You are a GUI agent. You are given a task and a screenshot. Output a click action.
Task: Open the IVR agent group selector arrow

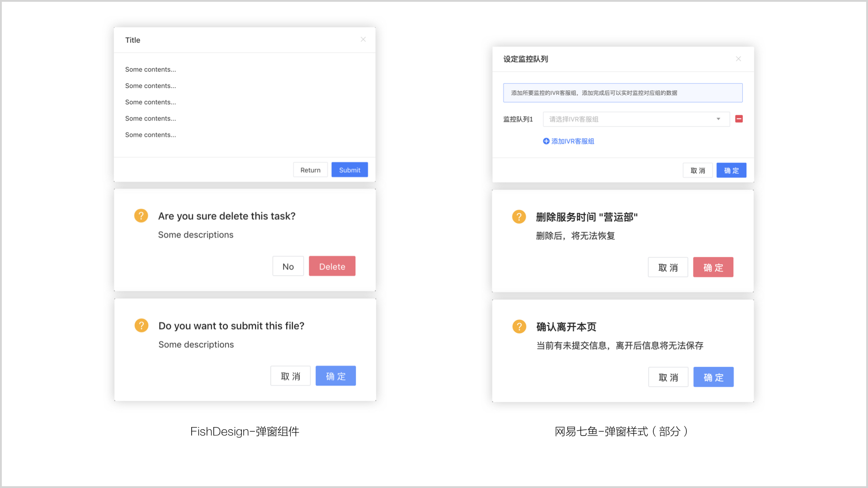(718, 119)
